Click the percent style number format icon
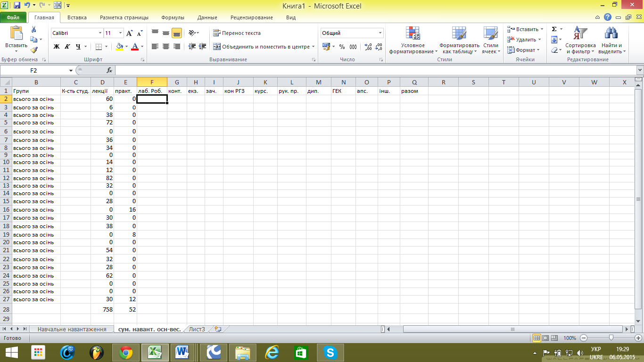Screen dimensions: 644x362 click(342, 47)
